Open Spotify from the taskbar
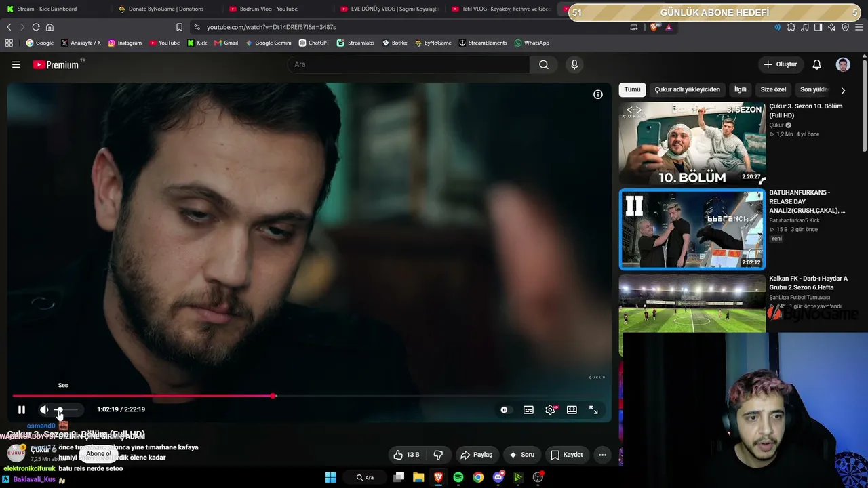The width and height of the screenshot is (868, 488). (458, 477)
